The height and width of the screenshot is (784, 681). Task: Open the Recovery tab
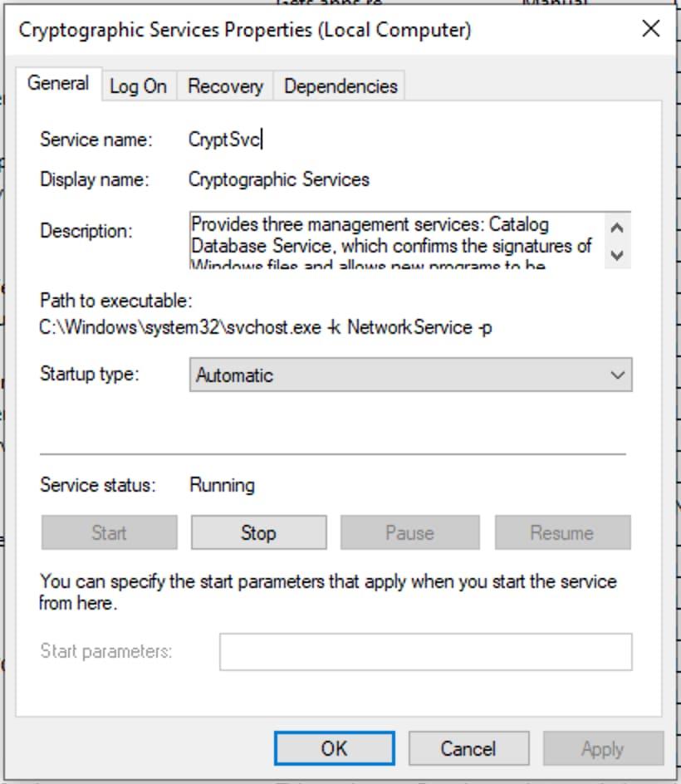225,86
